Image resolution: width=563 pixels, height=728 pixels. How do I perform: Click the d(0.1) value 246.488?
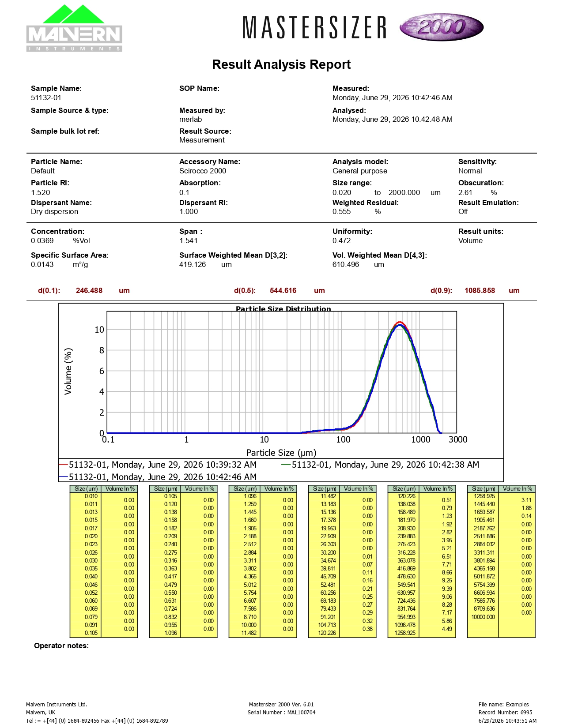pos(89,290)
